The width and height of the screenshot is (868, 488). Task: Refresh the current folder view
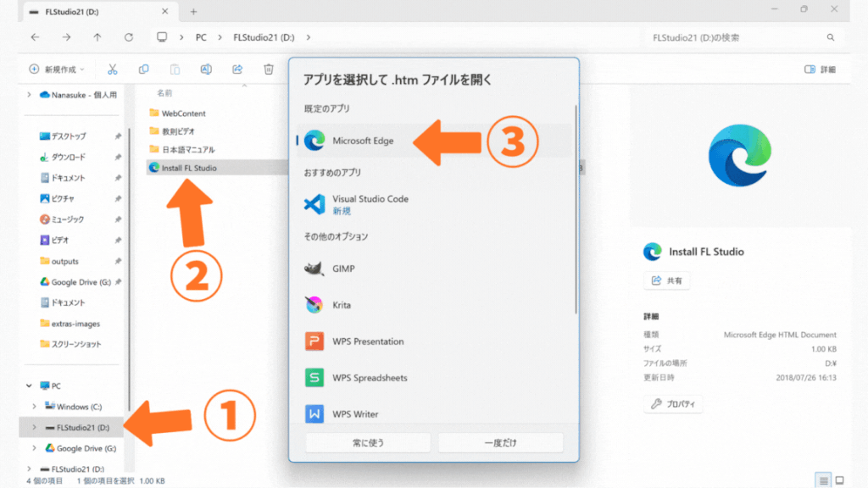(x=129, y=37)
